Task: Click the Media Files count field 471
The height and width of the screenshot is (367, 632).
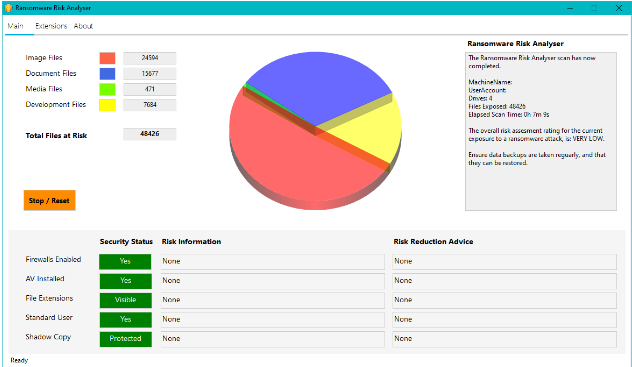Action: coord(150,89)
